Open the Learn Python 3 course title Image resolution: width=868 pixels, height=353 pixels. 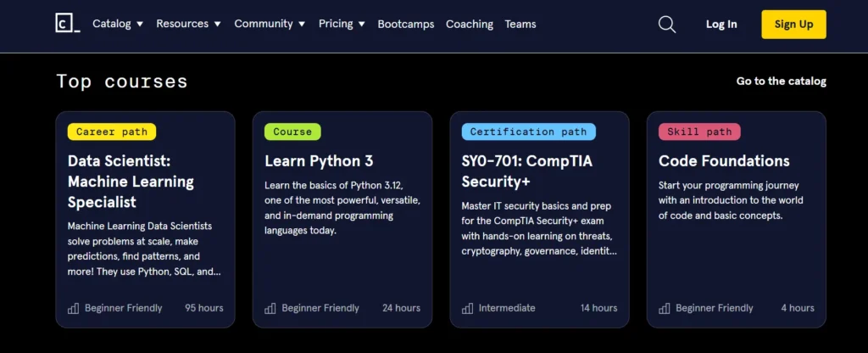coord(319,160)
